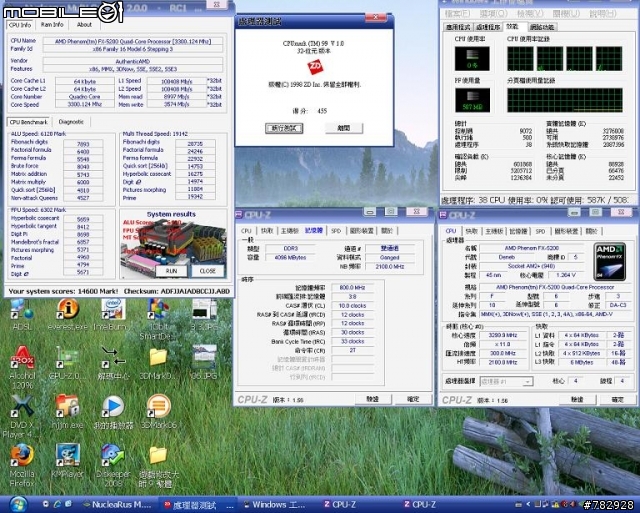Image resolution: width=640 pixels, height=513 pixels.
Task: Launch DVD X Player from desktop
Action: (x=21, y=415)
